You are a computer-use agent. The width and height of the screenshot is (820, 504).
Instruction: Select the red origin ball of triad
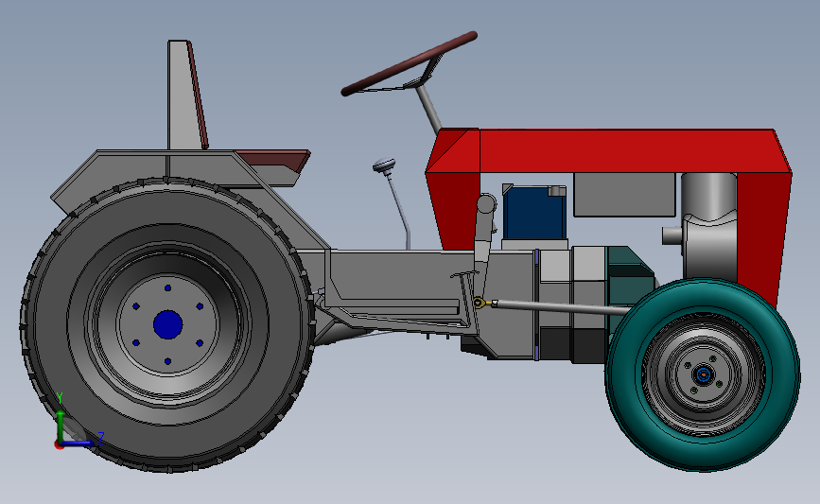coord(59,445)
